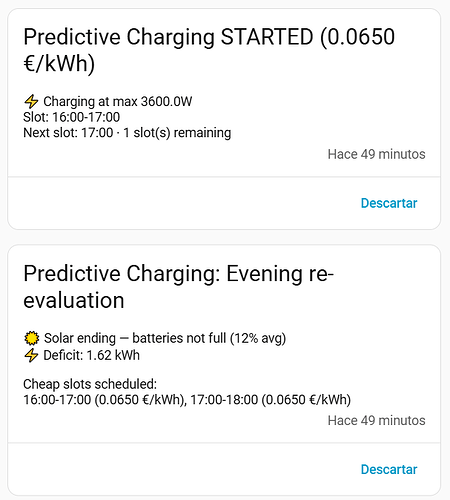Click the Slot: 16:00-17:00 text line

tap(72, 117)
